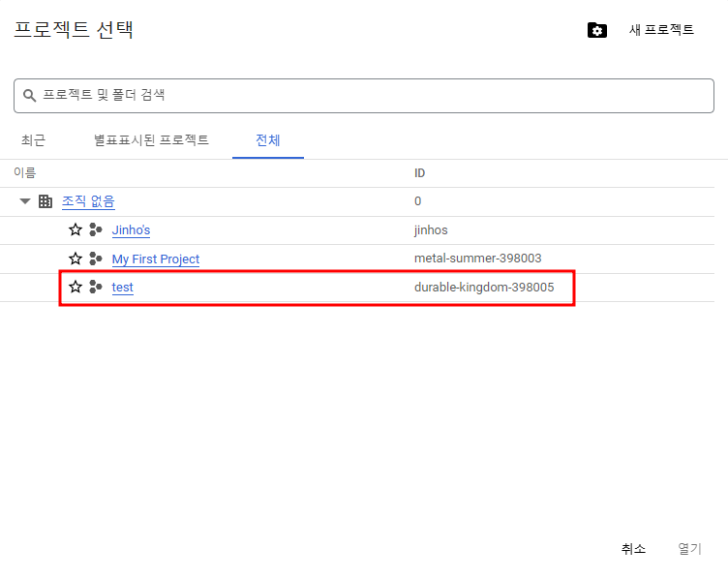
Task: Click the 열기 button
Action: point(689,549)
